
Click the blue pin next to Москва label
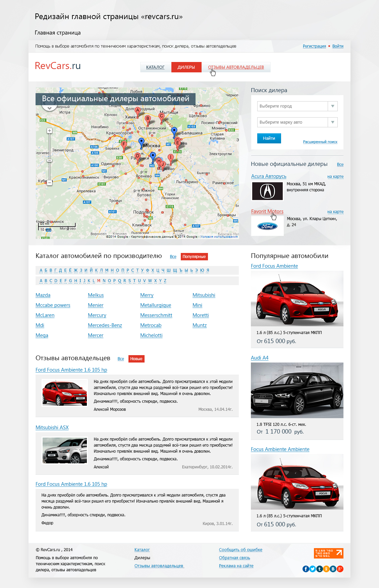141,143
